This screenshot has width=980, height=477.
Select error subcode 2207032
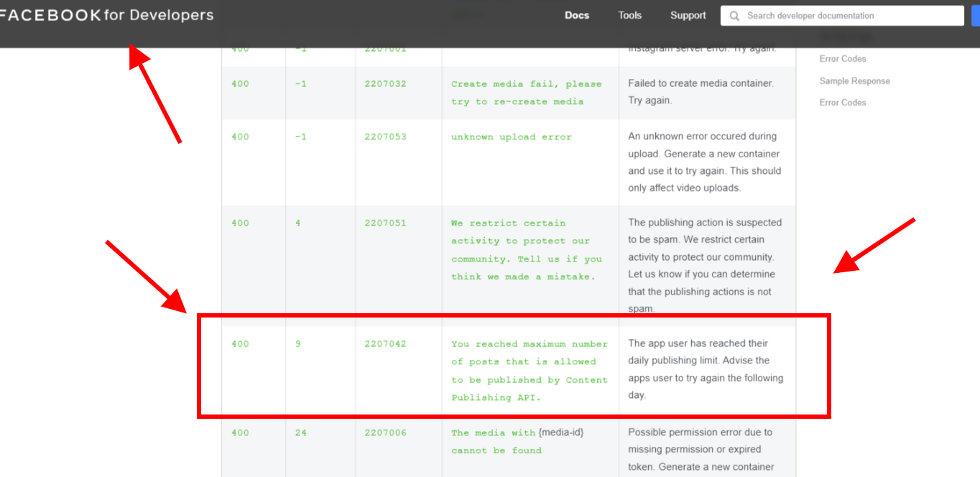click(x=385, y=84)
